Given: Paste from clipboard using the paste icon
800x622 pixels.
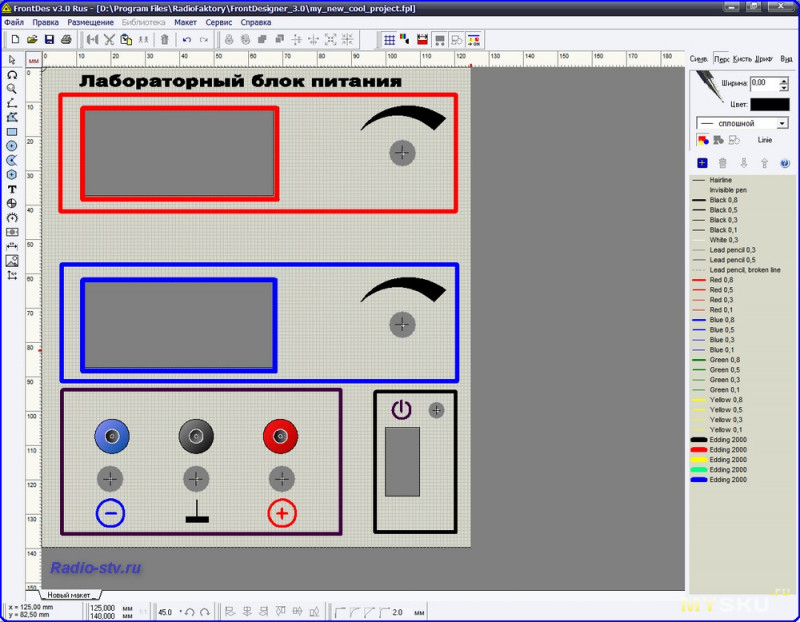Looking at the screenshot, I should pyautogui.click(x=126, y=40).
